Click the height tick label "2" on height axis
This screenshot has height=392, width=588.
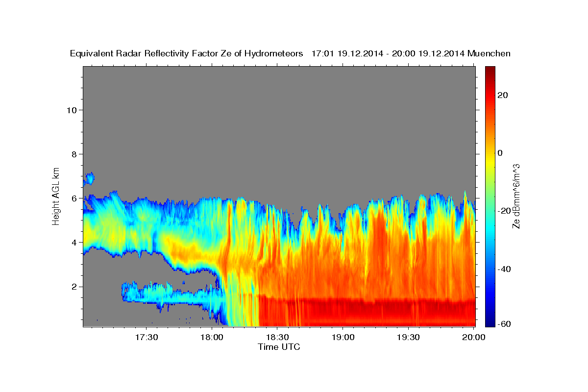coord(74,286)
